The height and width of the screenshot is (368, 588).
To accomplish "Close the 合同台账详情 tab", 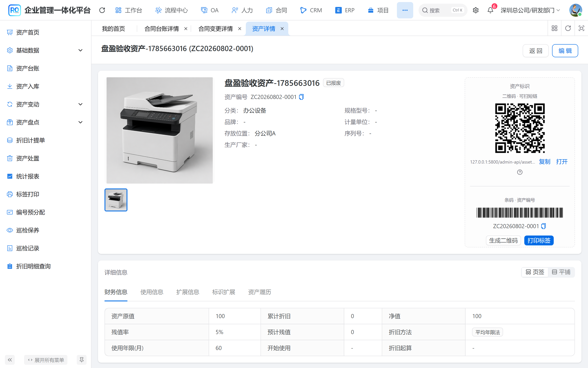I will [186, 29].
